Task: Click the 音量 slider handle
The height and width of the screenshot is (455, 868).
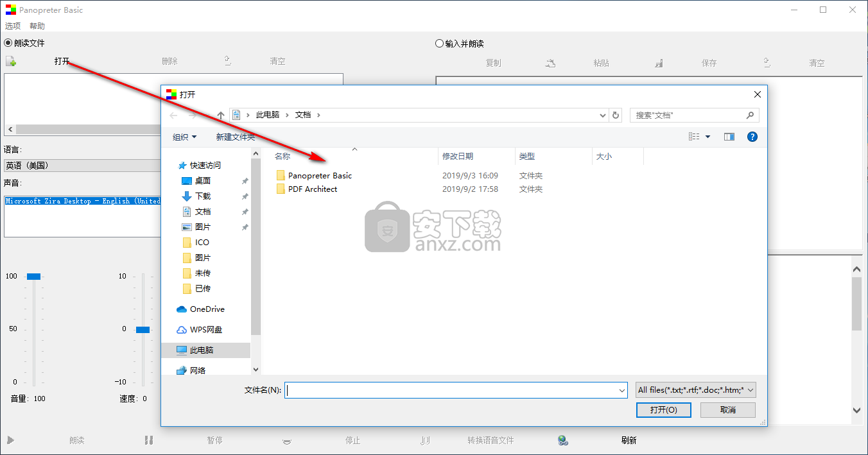Action: tap(33, 276)
